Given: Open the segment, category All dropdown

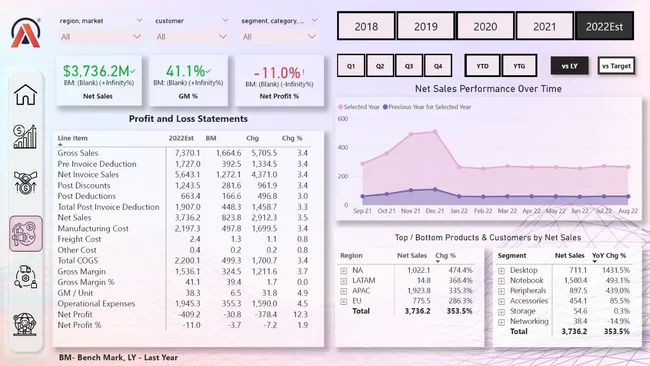Looking at the screenshot, I should click(x=280, y=37).
